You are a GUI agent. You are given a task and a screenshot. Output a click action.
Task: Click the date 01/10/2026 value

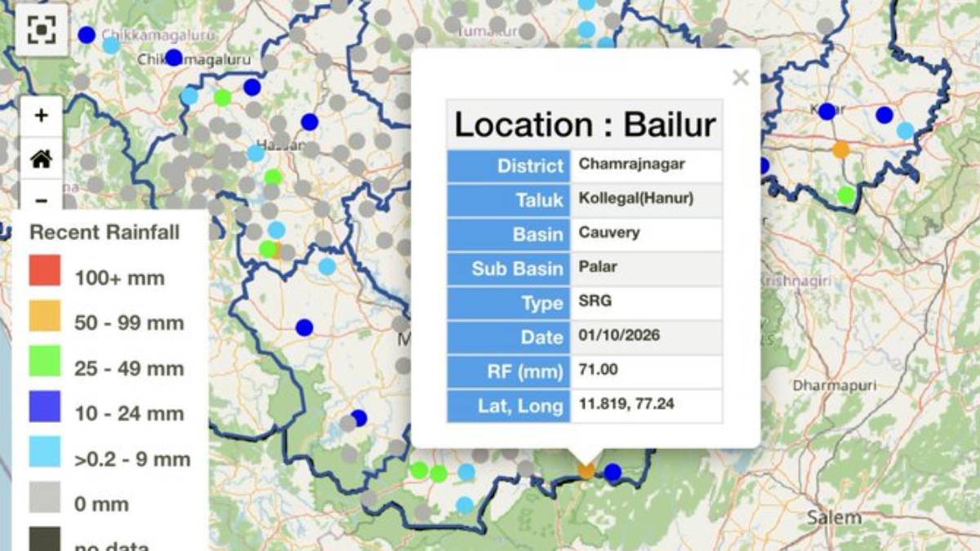pos(619,335)
